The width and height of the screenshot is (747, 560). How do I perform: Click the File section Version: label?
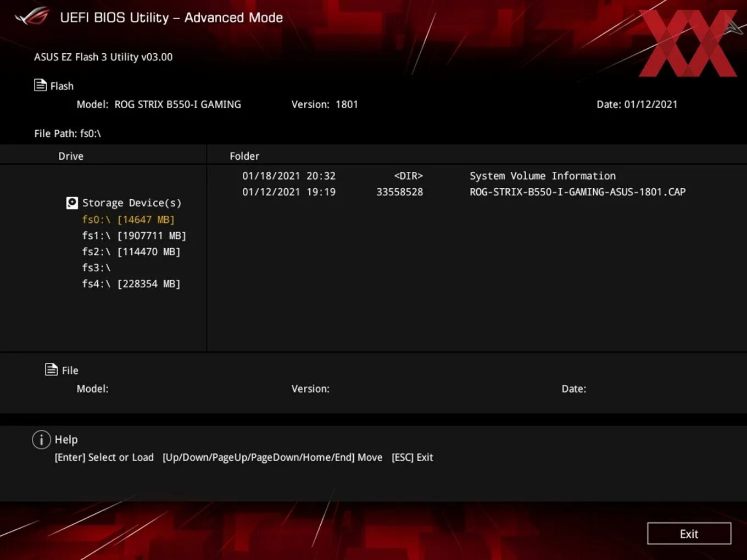coord(310,389)
